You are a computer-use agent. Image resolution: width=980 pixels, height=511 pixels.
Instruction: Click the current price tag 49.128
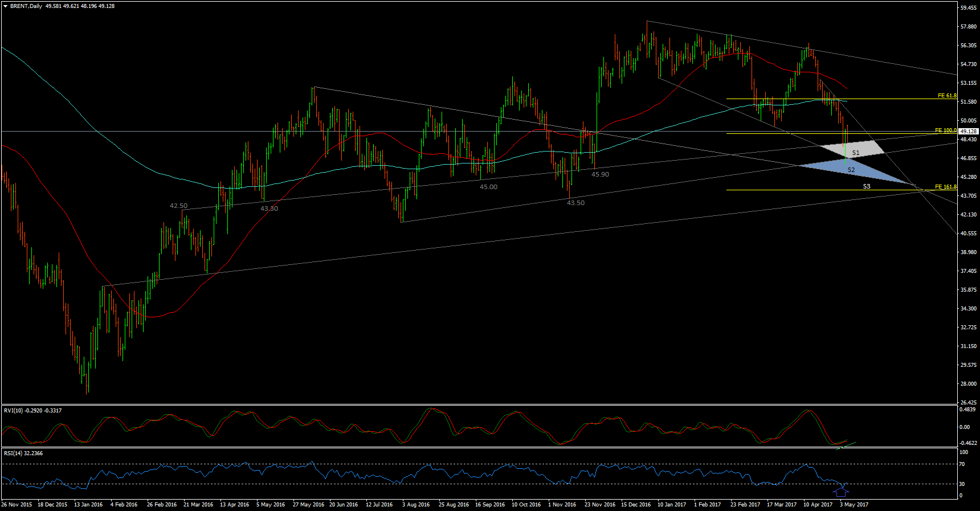click(x=968, y=132)
